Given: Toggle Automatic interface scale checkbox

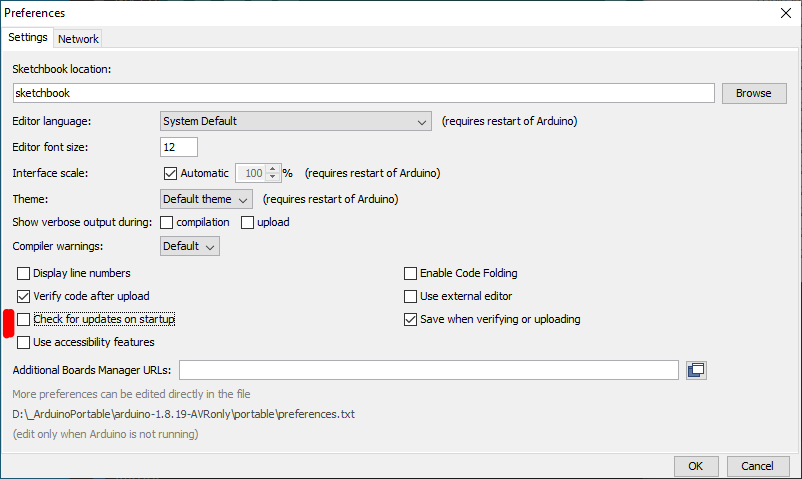Looking at the screenshot, I should (x=169, y=173).
